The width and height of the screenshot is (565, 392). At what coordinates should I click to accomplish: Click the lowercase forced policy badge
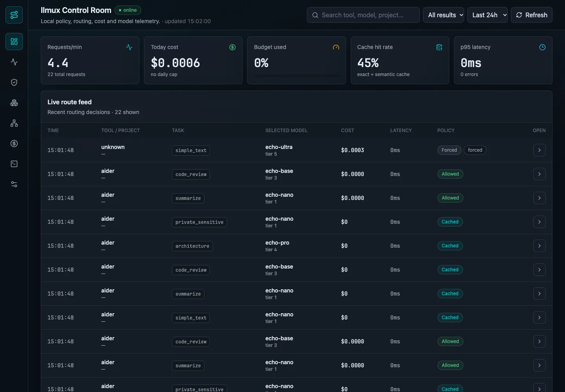475,150
